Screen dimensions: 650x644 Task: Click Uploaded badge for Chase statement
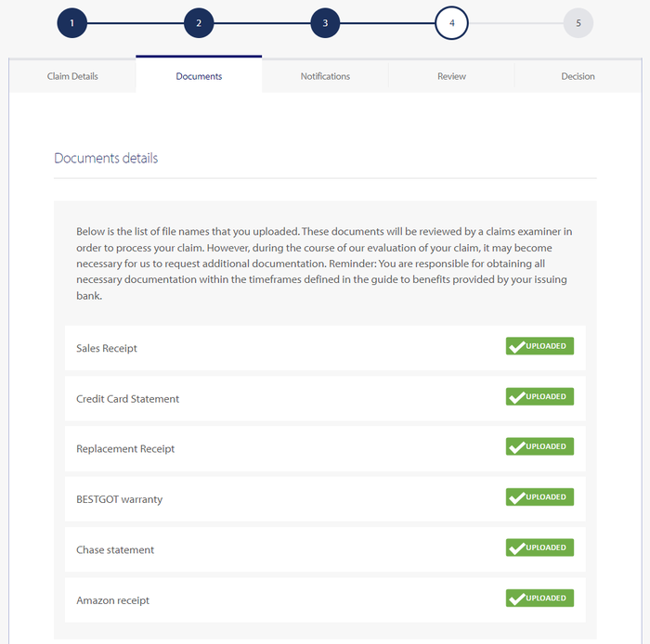click(539, 547)
